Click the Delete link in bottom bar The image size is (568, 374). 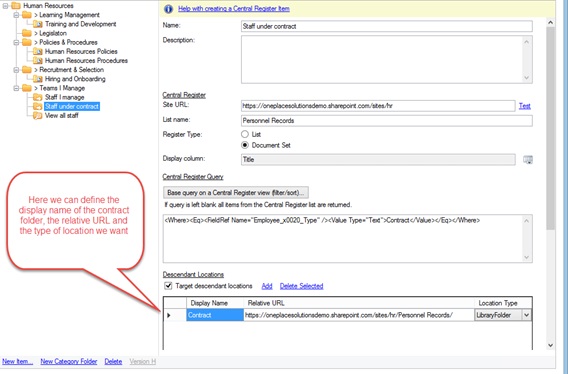coord(113,362)
